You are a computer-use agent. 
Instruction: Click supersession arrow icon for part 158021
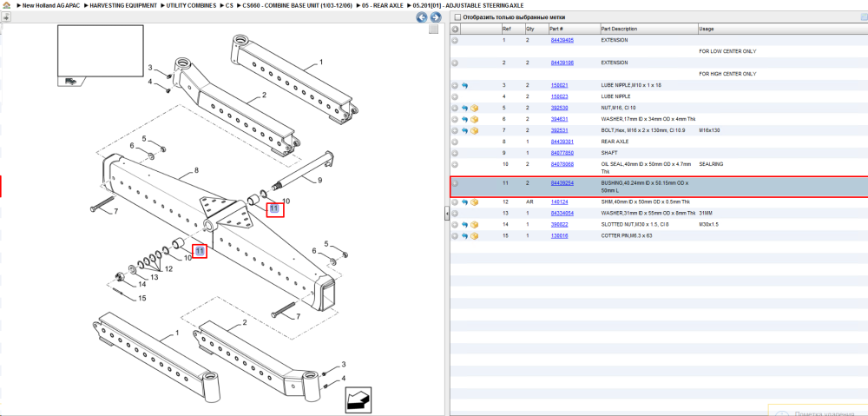coord(464,85)
